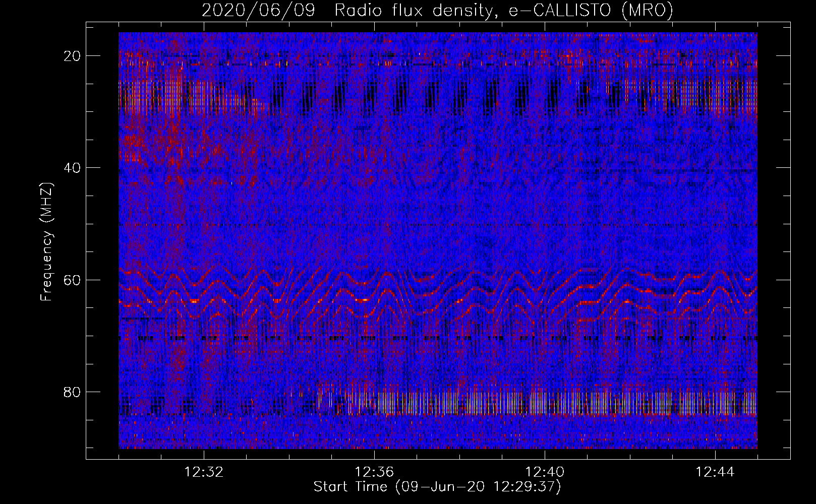Click the 60 MHz frequency tick label

pyautogui.click(x=73, y=280)
